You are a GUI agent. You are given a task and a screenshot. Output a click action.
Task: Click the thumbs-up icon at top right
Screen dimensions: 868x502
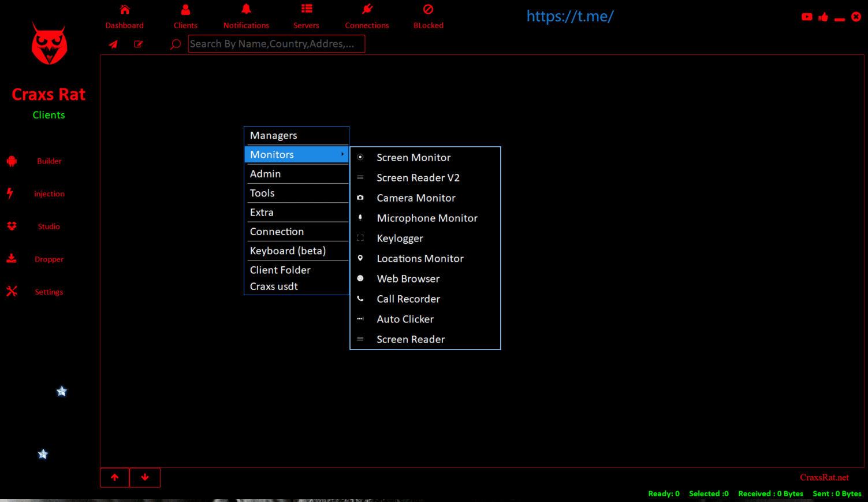coord(824,17)
